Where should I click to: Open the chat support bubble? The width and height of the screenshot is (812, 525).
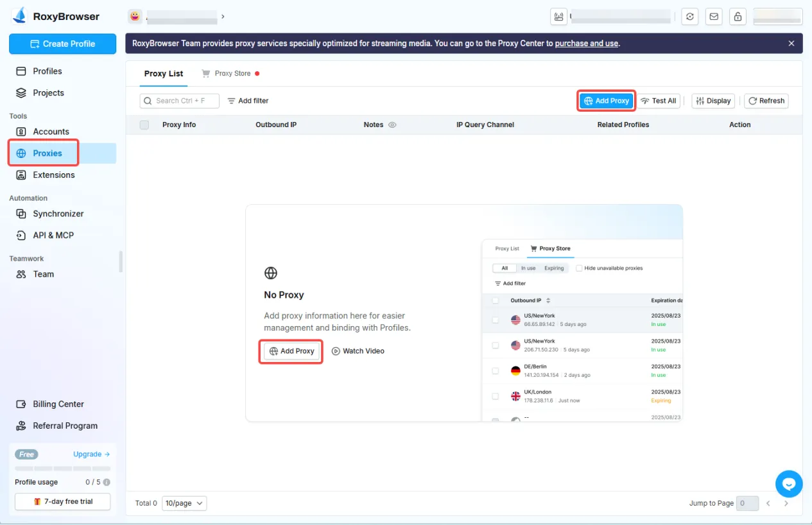tap(789, 483)
